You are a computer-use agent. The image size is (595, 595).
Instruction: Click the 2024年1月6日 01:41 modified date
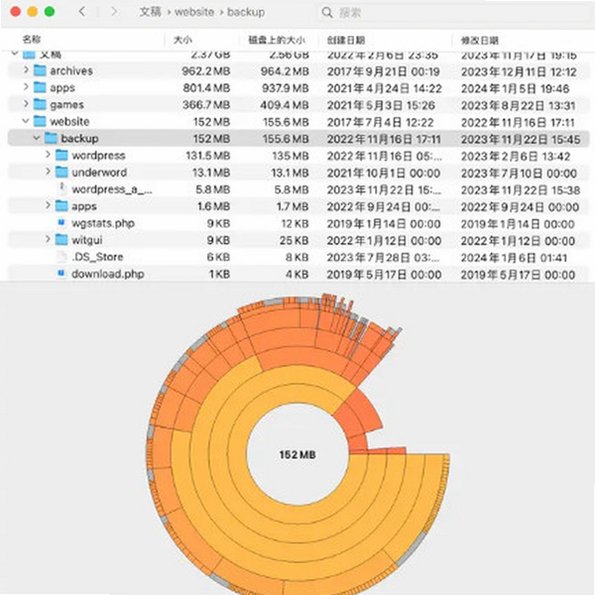point(514,258)
